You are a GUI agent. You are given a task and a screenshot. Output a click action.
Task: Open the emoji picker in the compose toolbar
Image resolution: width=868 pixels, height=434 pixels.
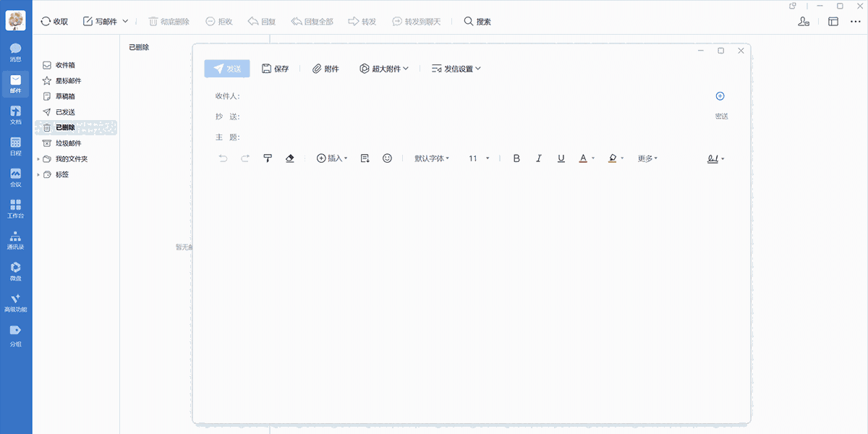click(x=387, y=158)
